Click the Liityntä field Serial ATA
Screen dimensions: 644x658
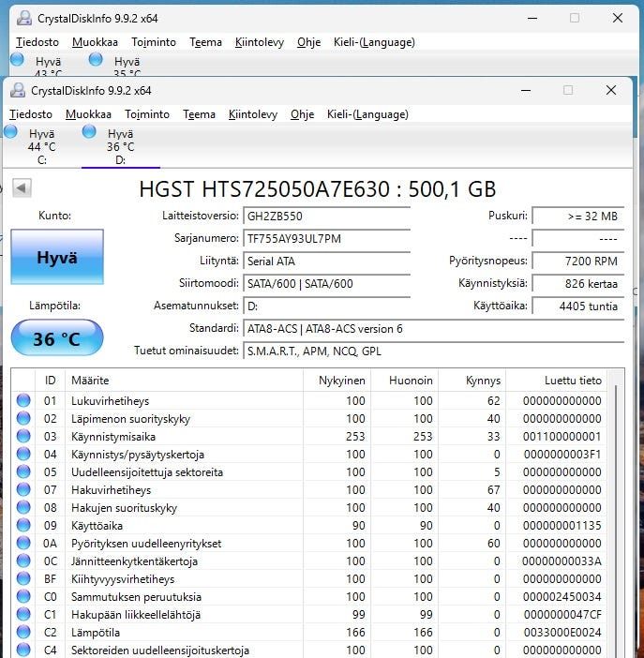coord(326,261)
